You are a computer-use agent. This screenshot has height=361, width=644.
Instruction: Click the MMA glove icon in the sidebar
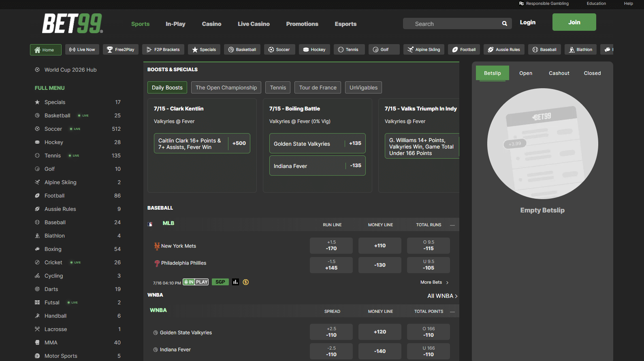coord(37,343)
